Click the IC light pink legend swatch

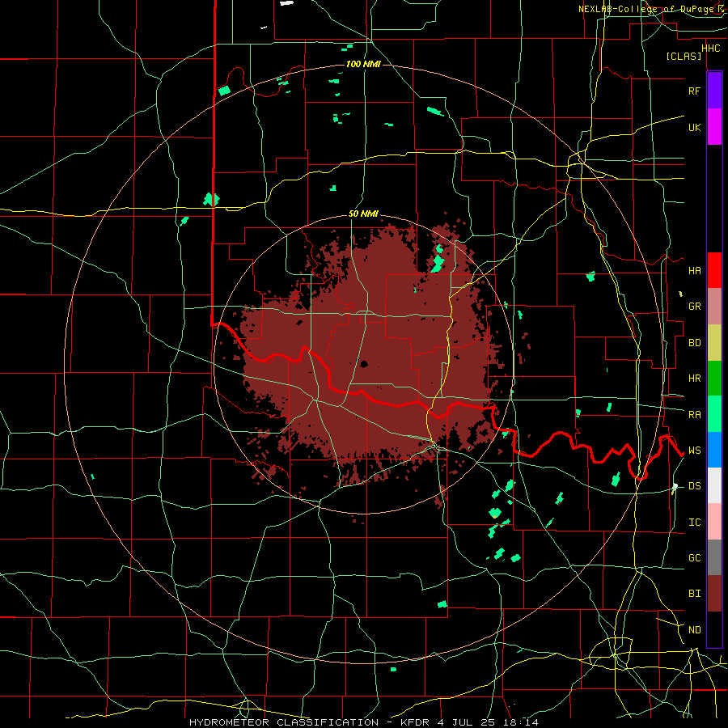pos(714,522)
